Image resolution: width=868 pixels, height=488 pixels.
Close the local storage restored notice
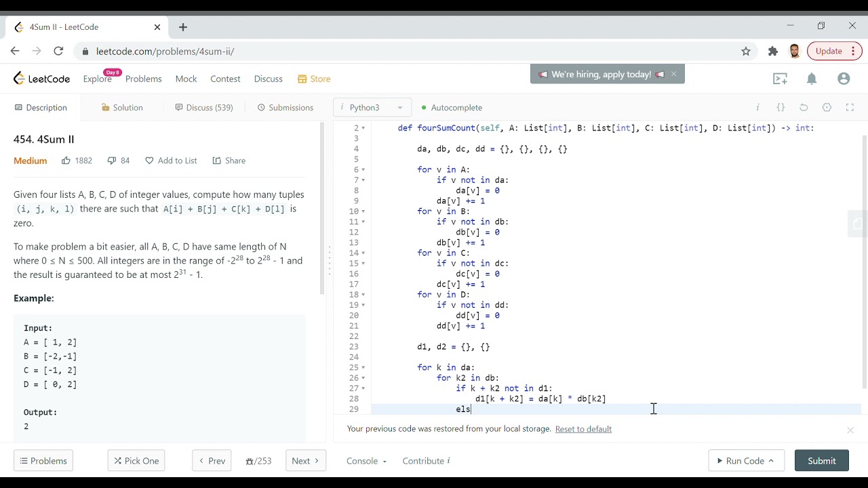tap(850, 430)
